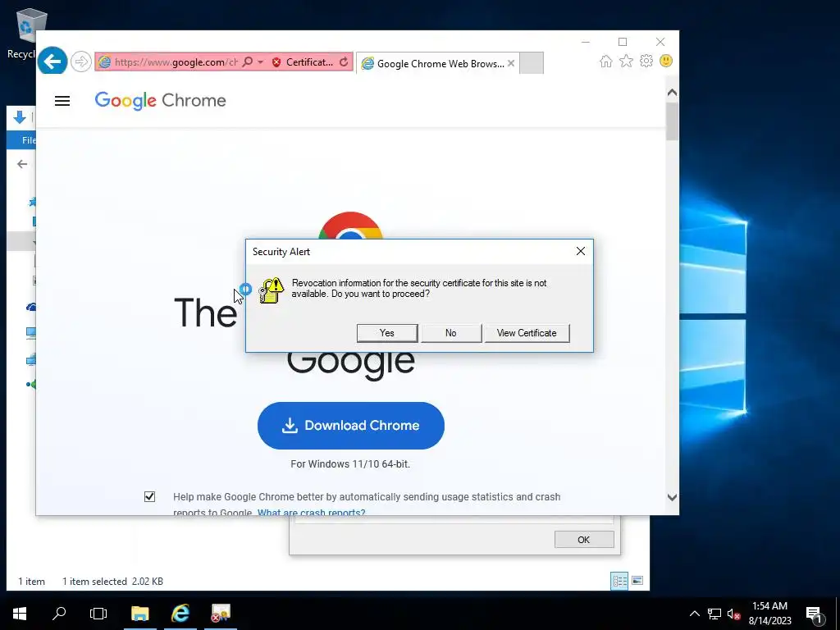Open the address bar autocomplete dropdown arrow

(x=260, y=62)
